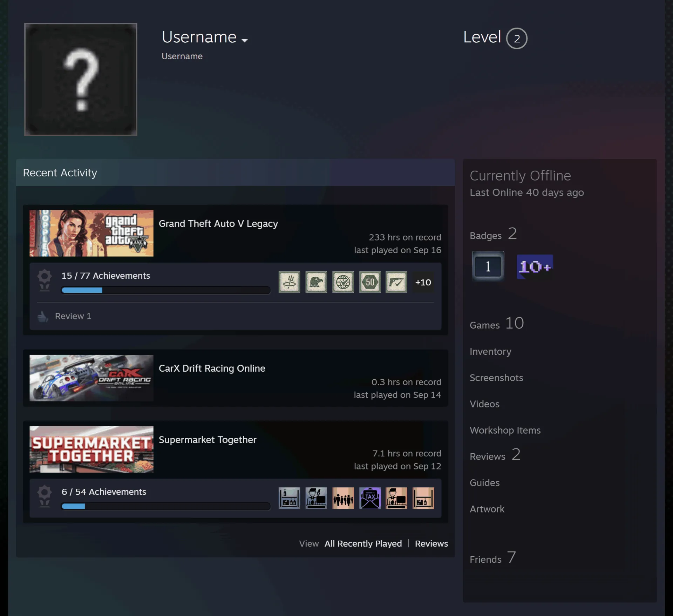View 6 / 54 Achievements for Supermarket Together
Viewport: 673px width, 616px height.
click(104, 492)
